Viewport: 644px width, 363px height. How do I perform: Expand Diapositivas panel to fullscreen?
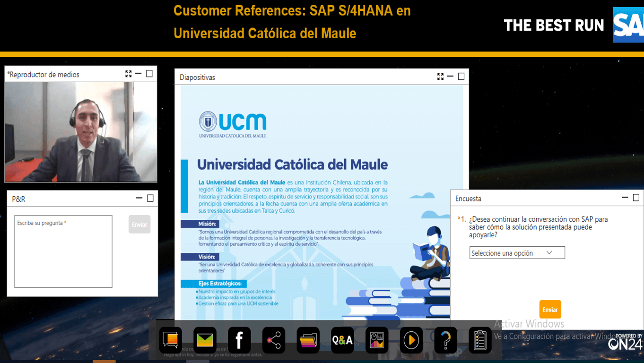[x=440, y=77]
